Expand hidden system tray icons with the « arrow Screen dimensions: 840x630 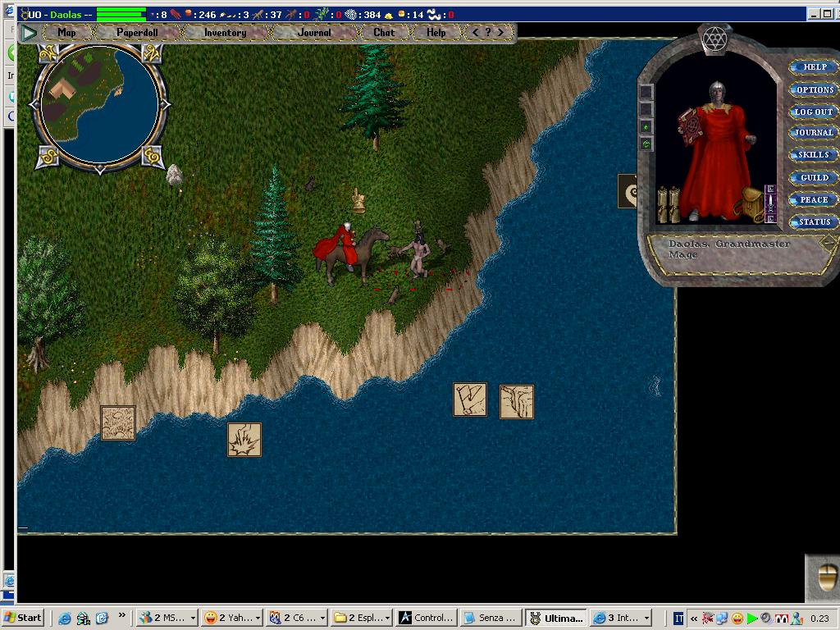pyautogui.click(x=694, y=619)
